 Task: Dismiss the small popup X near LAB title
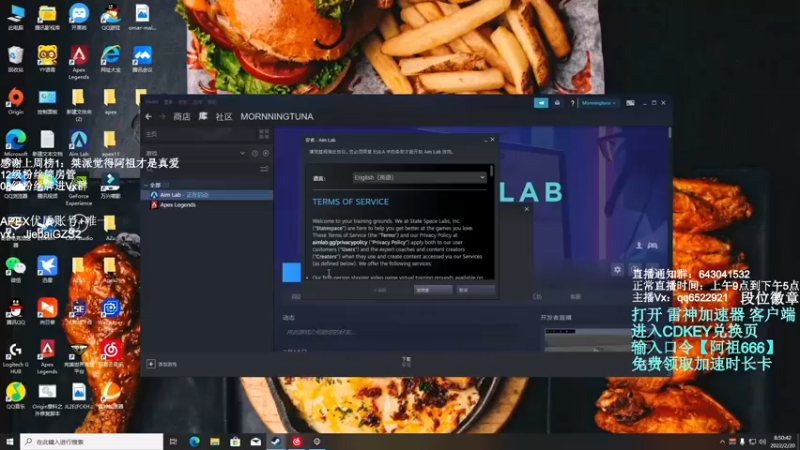(527, 209)
